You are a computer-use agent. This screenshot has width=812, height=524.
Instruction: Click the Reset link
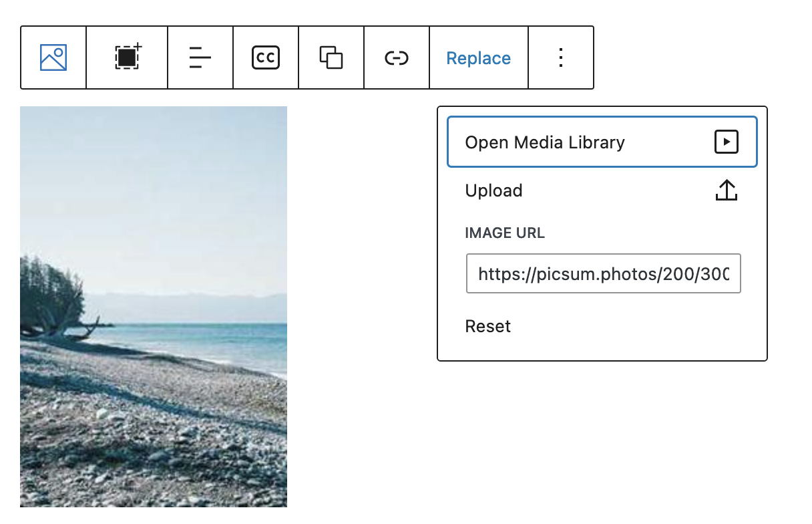point(487,326)
